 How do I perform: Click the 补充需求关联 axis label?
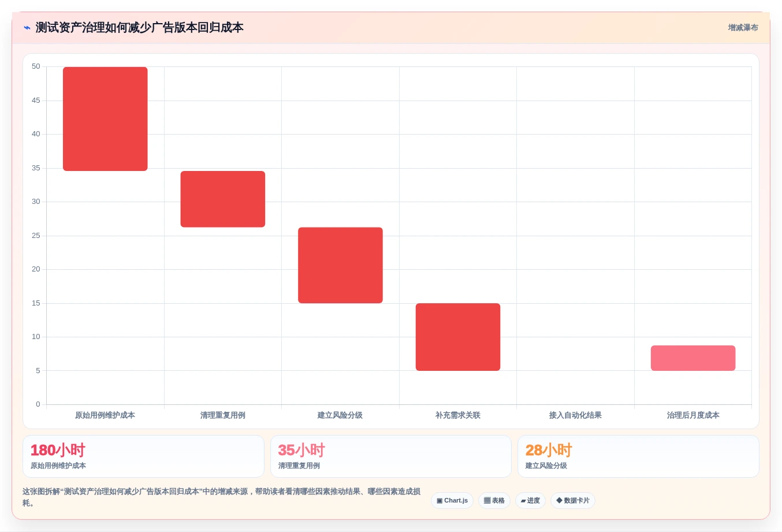click(x=458, y=415)
